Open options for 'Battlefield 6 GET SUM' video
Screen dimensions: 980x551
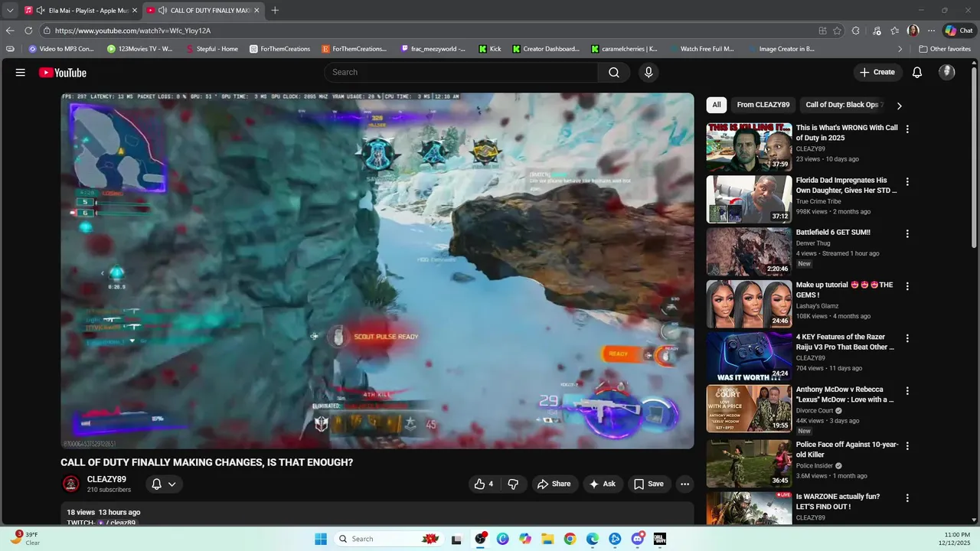[907, 233]
